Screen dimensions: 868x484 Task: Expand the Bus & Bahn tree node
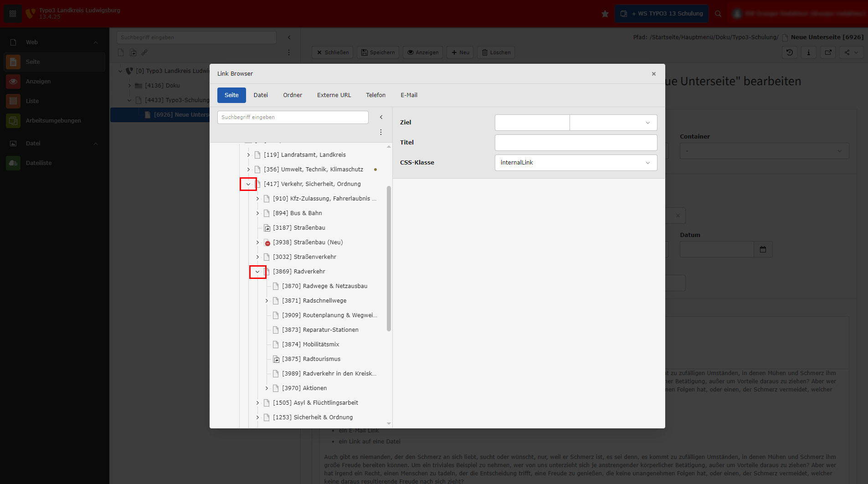click(257, 213)
